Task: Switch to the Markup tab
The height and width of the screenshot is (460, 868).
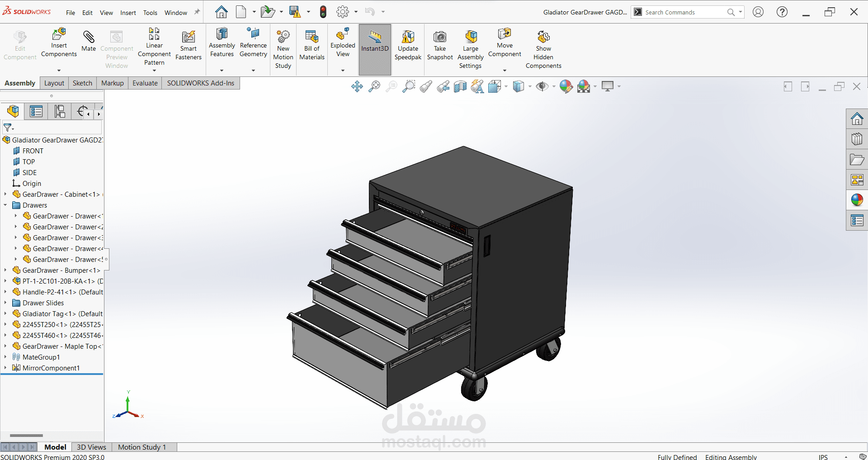Action: (x=113, y=83)
